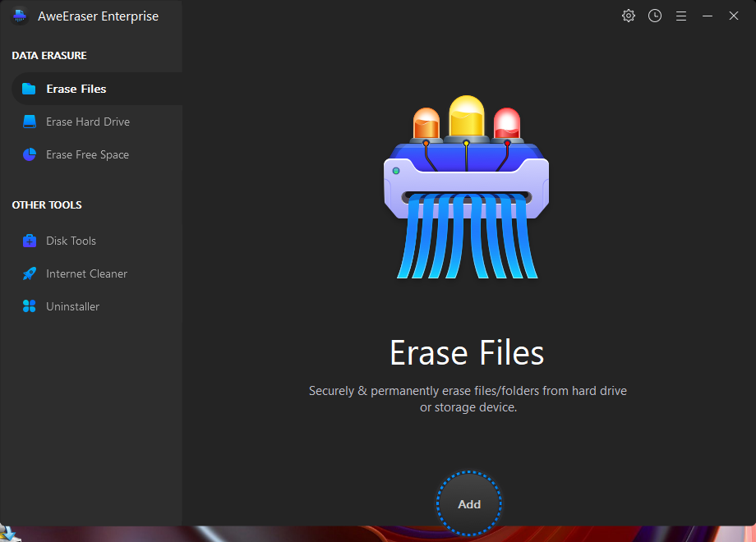Click the round Add button
756x542 pixels.
tap(469, 503)
